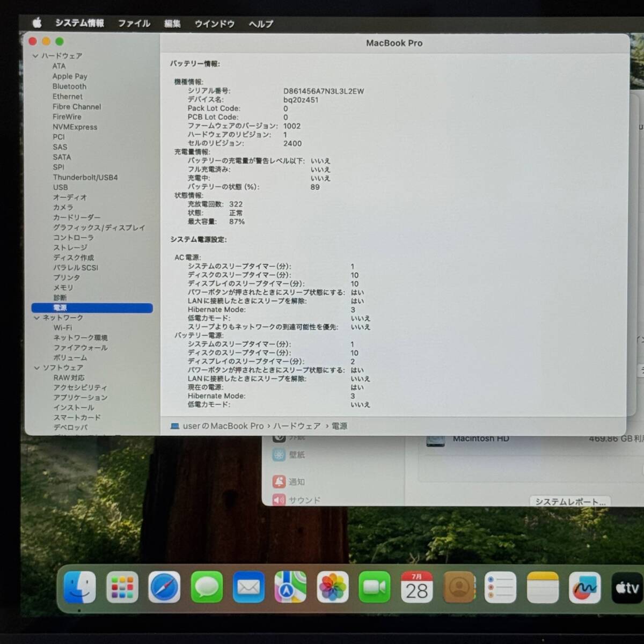
Task: Select ATA in the sidebar
Action: (x=59, y=66)
